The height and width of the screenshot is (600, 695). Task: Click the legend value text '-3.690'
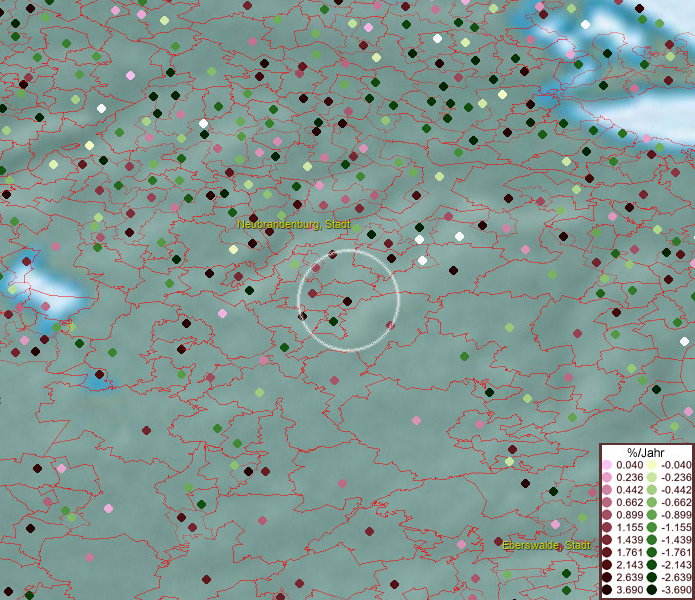(x=676, y=590)
